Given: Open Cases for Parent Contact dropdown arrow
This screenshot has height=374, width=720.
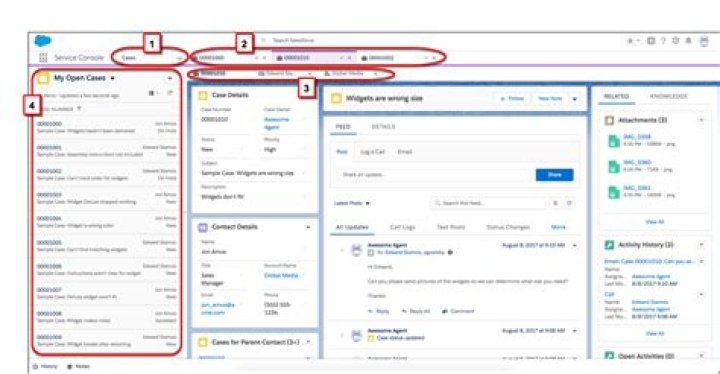Looking at the screenshot, I should (308, 342).
